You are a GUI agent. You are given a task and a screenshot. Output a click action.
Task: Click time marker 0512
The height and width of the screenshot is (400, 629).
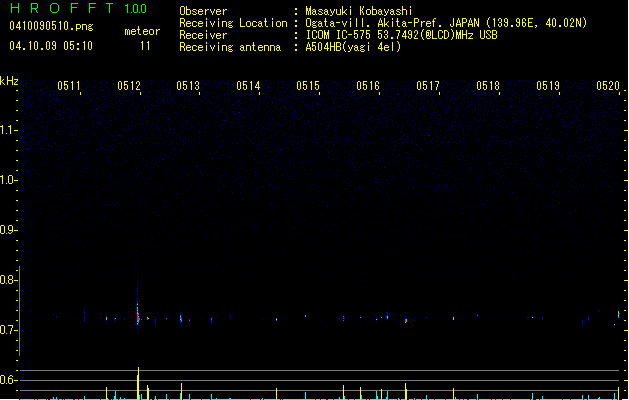[129, 85]
